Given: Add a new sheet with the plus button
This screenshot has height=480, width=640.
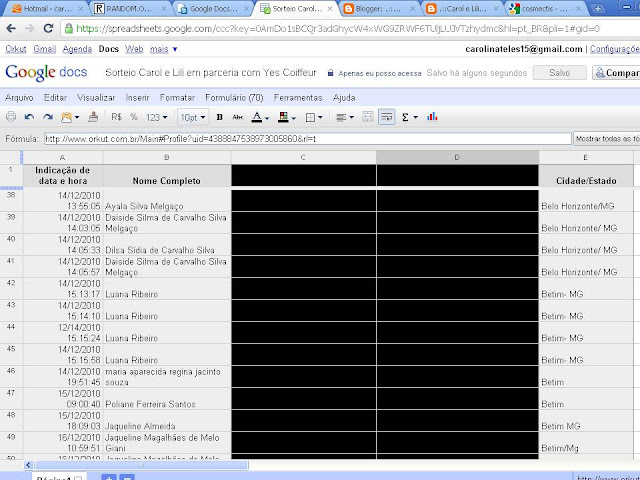Looking at the screenshot, I should point(109,477).
